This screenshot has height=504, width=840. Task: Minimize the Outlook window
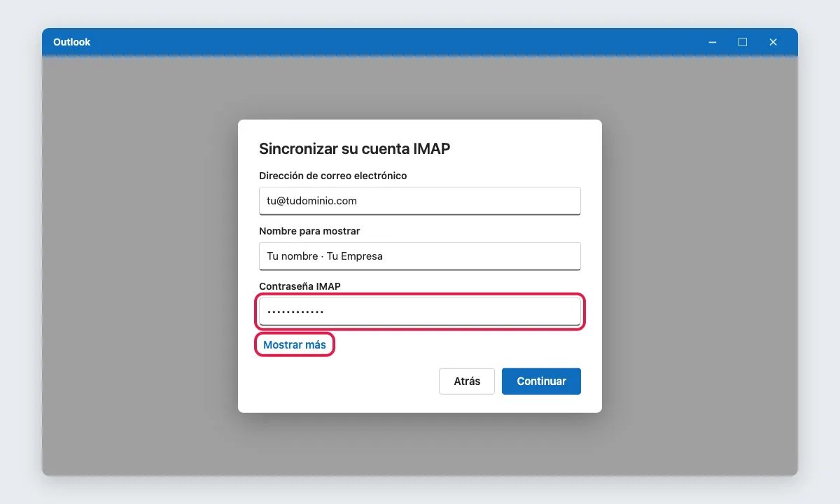(713, 42)
